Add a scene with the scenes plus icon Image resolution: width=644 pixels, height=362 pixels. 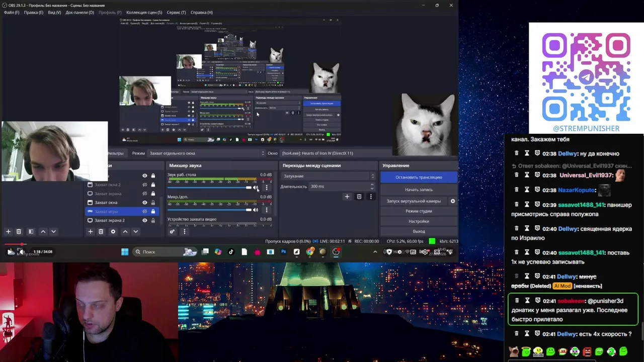[x=8, y=231]
